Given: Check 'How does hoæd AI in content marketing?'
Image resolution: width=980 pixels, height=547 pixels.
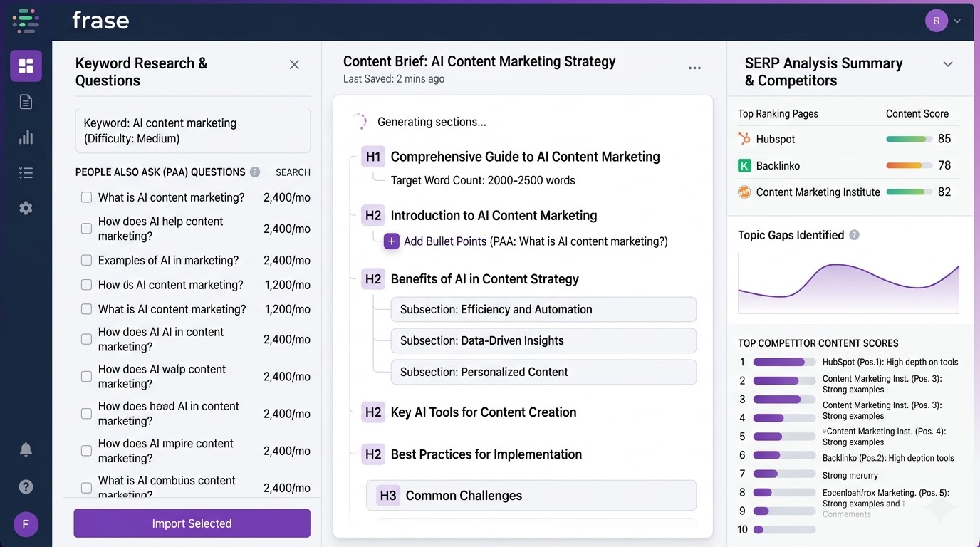Looking at the screenshot, I should click(x=86, y=414).
